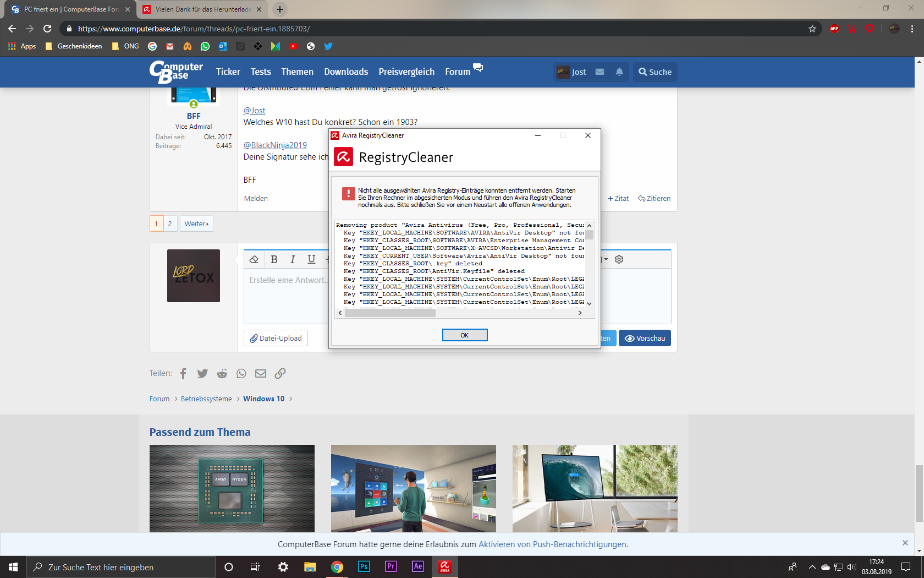Viewport: 924px width, 578px height.
Task: Open the Jost user account menu
Action: [571, 72]
